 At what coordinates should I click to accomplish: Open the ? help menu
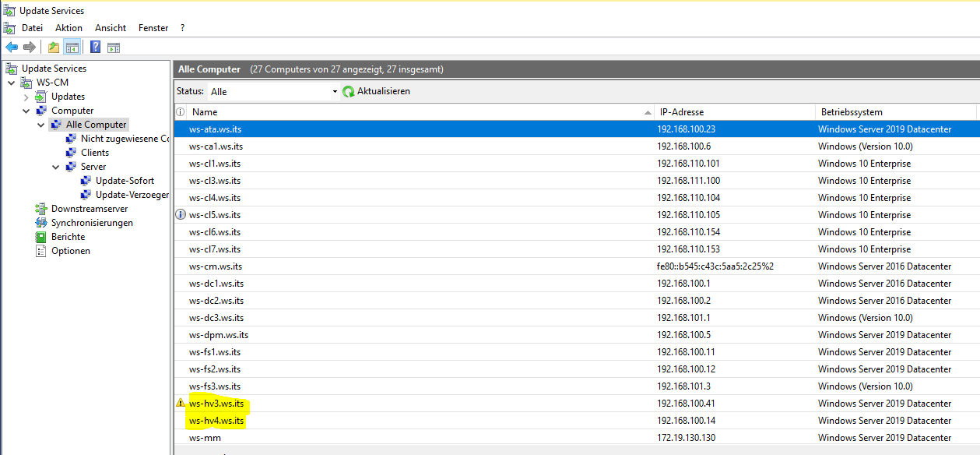pos(182,28)
